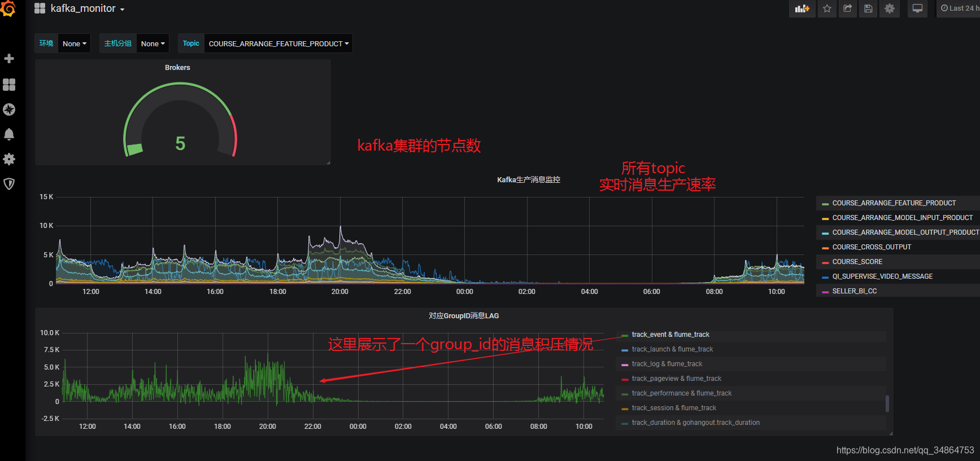Image resolution: width=980 pixels, height=461 pixels.
Task: Open the Explore compass icon
Action: [x=9, y=109]
